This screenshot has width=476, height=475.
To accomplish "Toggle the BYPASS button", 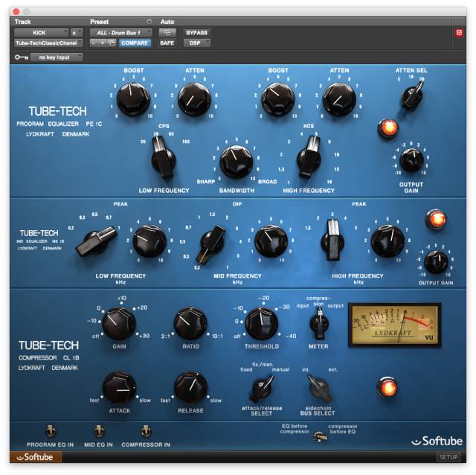I will [x=196, y=33].
